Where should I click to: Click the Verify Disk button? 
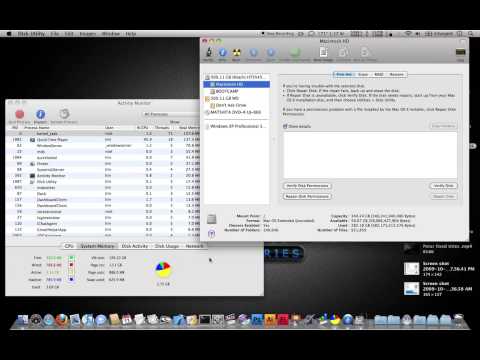tap(443, 186)
